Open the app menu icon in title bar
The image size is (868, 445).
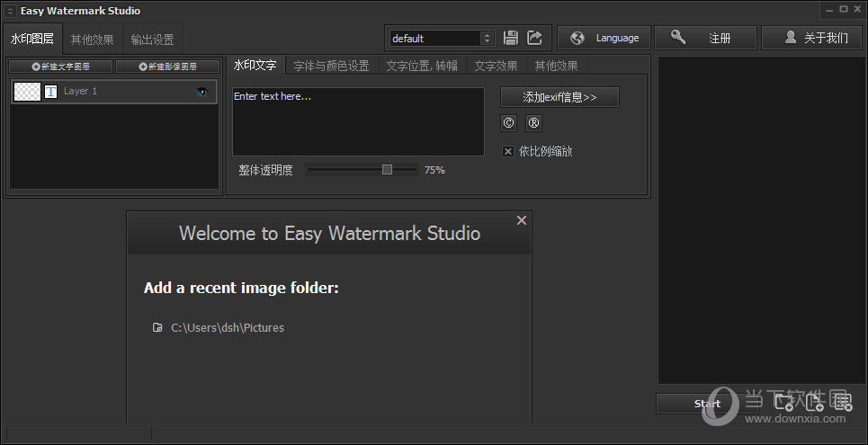[11, 11]
